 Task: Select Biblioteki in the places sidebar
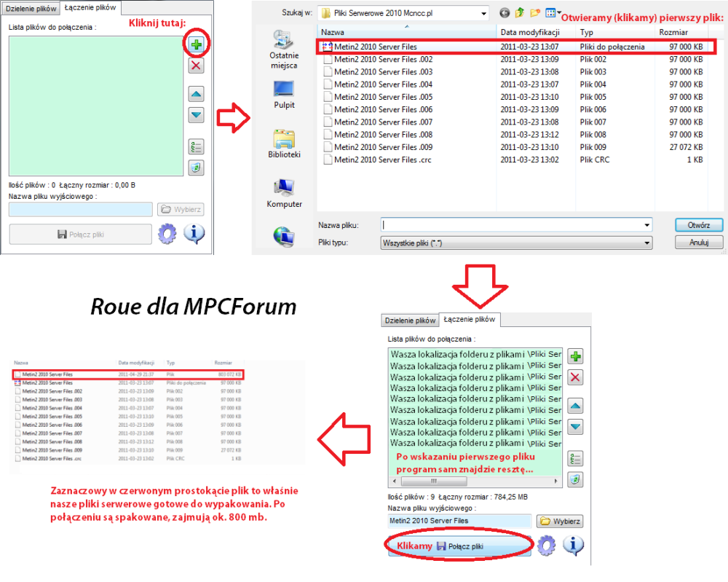[x=284, y=143]
